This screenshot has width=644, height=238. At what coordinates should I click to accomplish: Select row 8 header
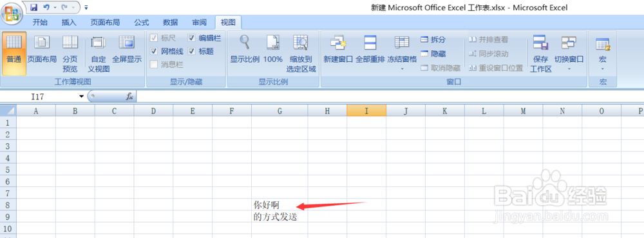point(8,204)
